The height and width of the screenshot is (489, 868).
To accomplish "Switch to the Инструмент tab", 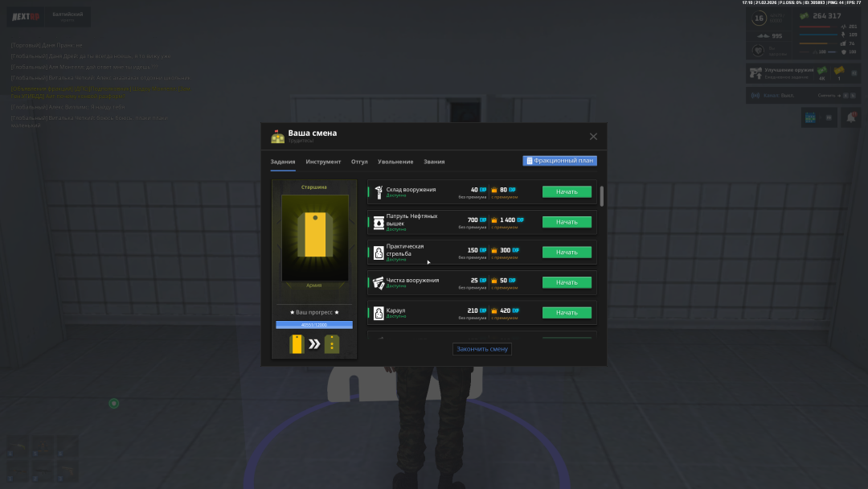I will 323,162.
